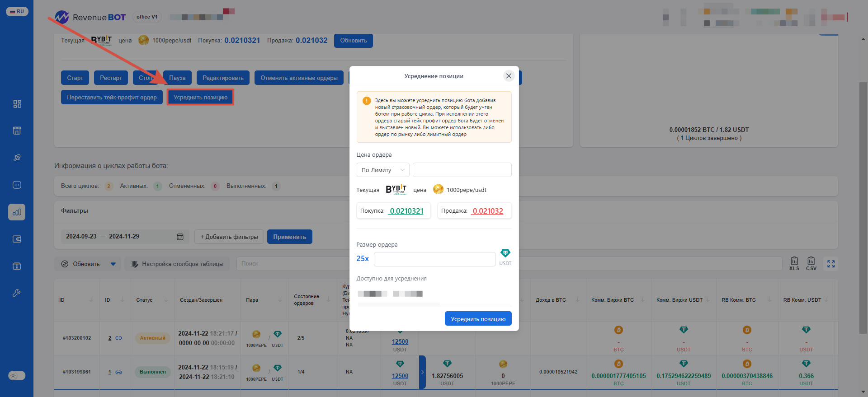Click the table Обновить refresh button
868x397 pixels.
click(80, 264)
